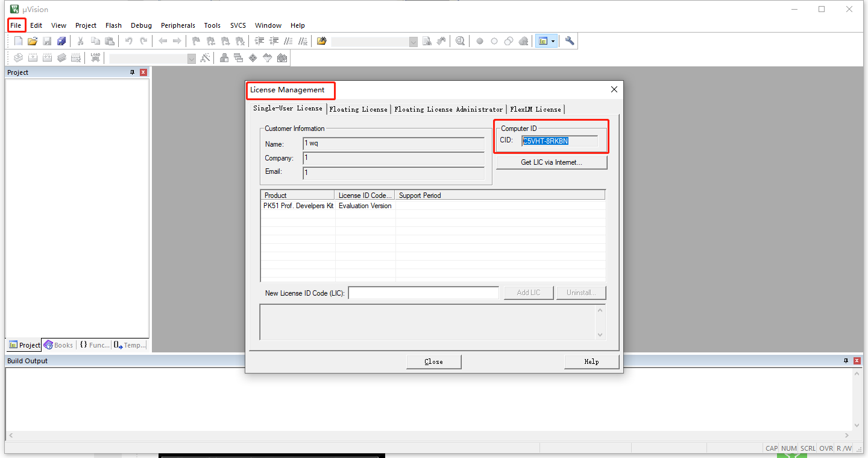Open the Flash menu
Viewport: 868px width, 458px height.
(x=113, y=25)
